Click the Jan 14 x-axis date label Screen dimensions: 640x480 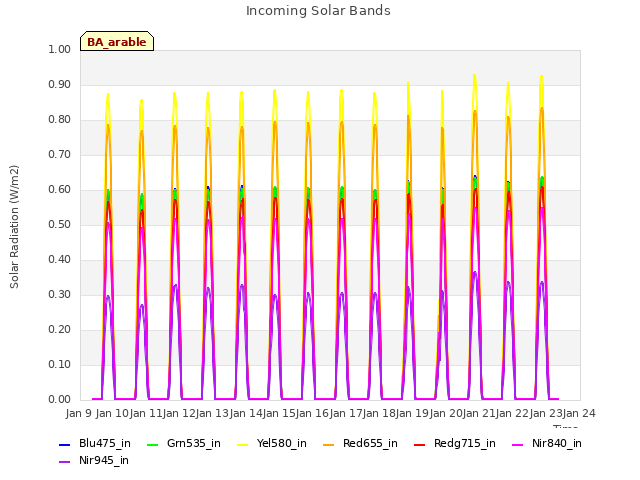tap(246, 414)
